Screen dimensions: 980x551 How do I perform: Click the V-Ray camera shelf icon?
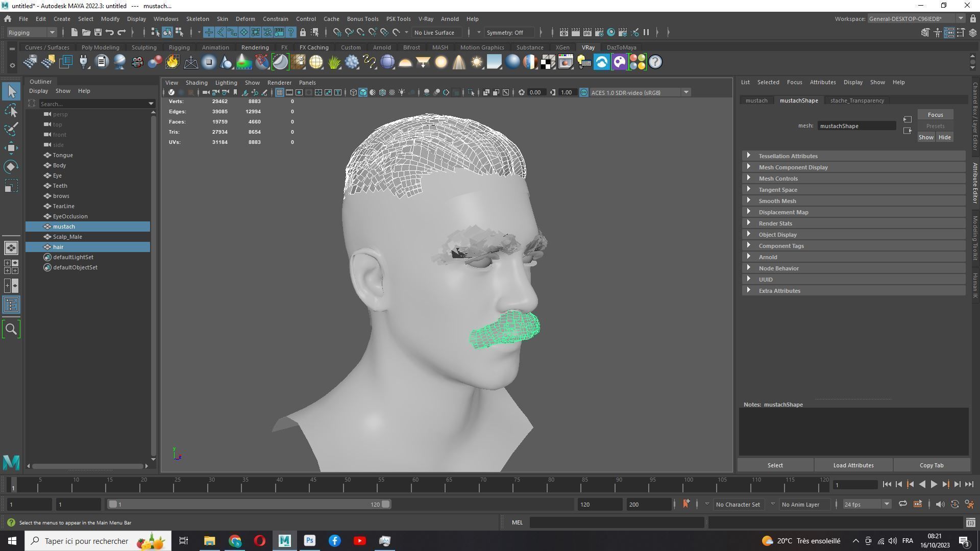[137, 62]
